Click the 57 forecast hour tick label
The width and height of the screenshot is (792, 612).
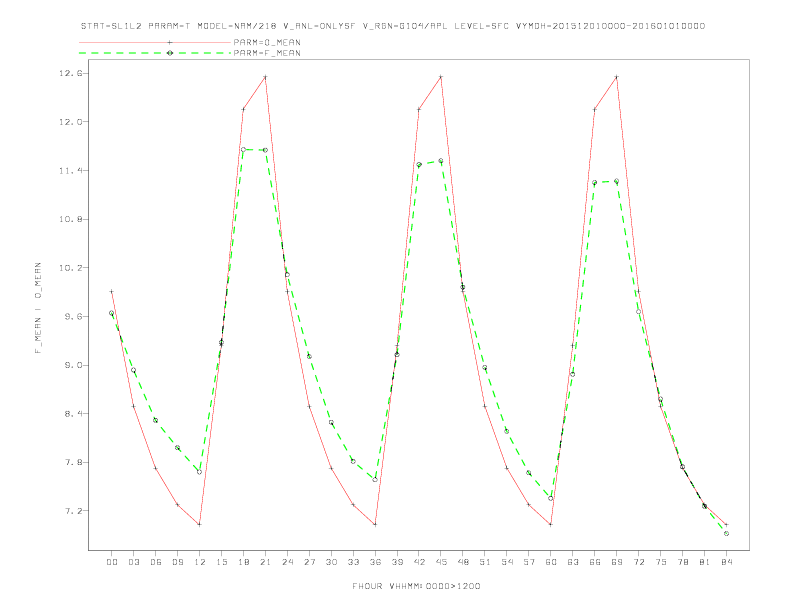tap(529, 562)
